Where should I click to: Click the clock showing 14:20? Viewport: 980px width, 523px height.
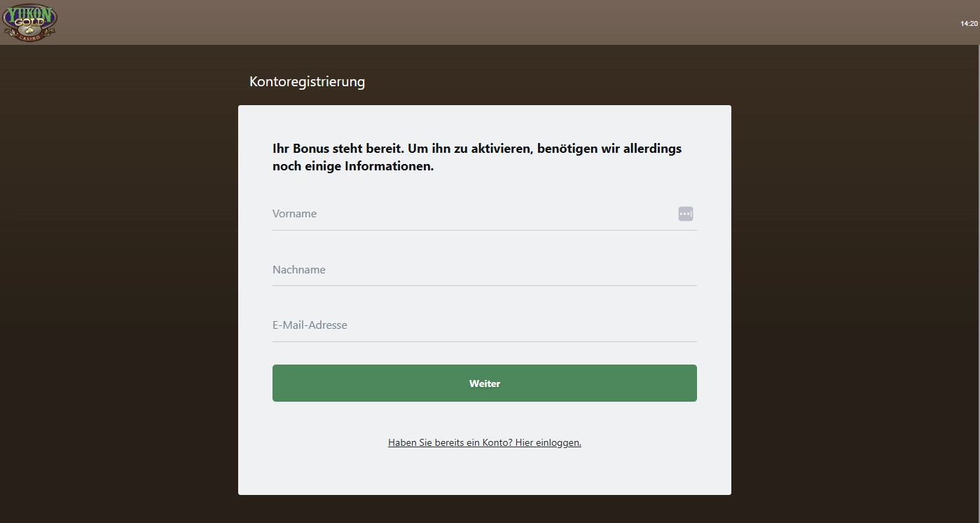pyautogui.click(x=969, y=24)
